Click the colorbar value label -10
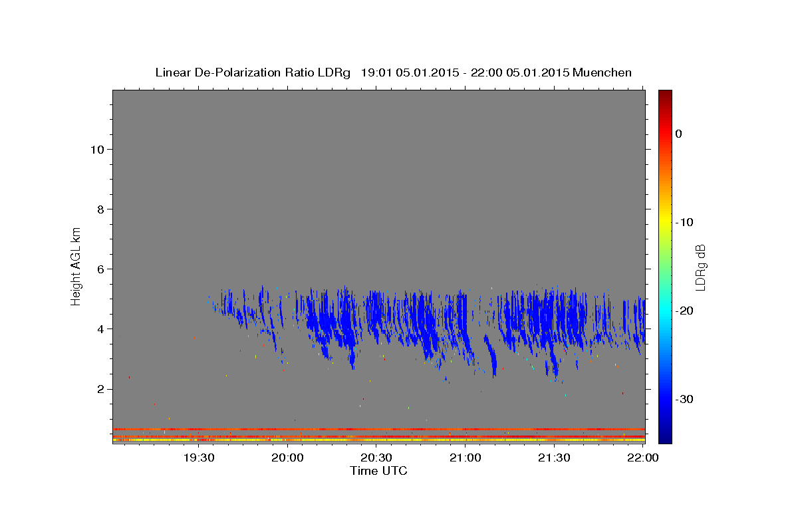The width and height of the screenshot is (798, 532). 685,222
